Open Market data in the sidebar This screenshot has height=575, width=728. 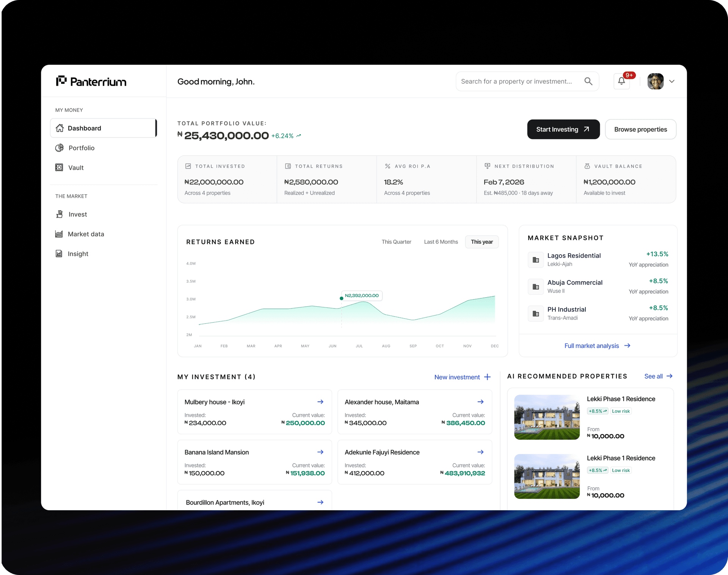[86, 234]
